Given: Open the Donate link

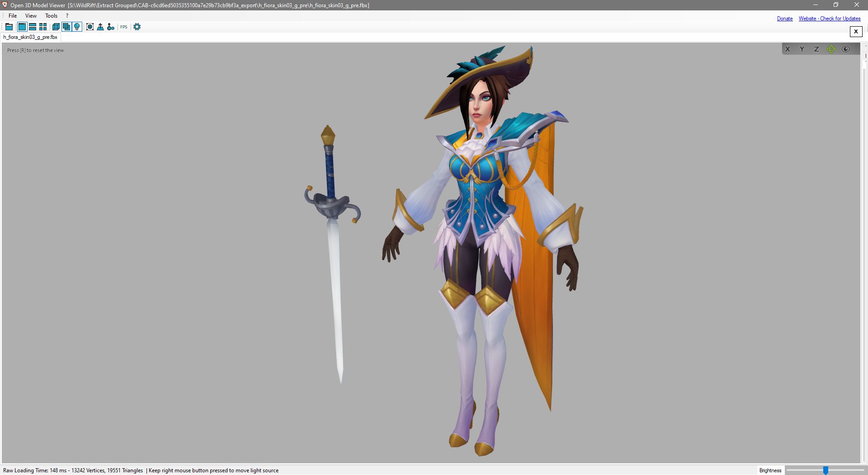Looking at the screenshot, I should point(784,19).
